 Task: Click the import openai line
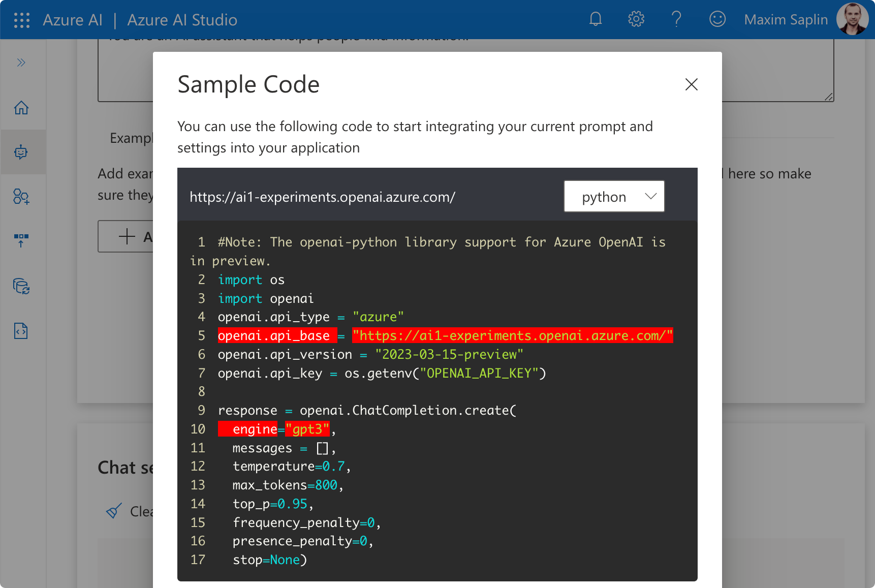266,298
